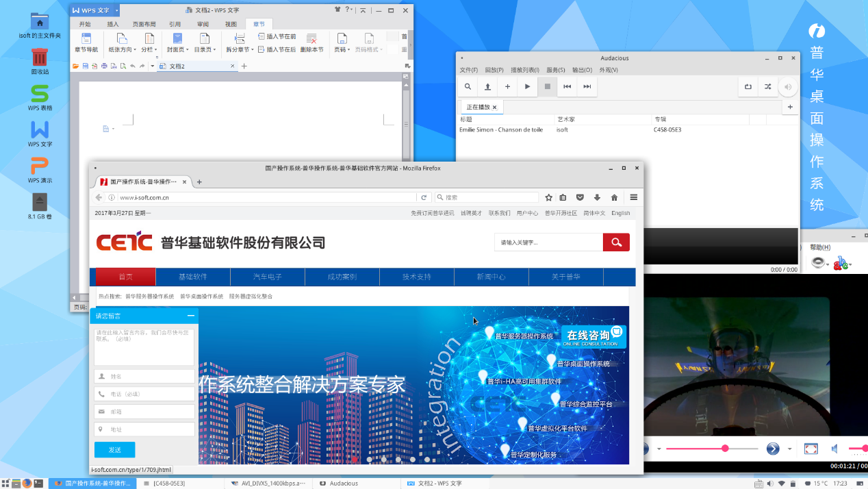Close the 正在播放 playlist tab

click(495, 108)
